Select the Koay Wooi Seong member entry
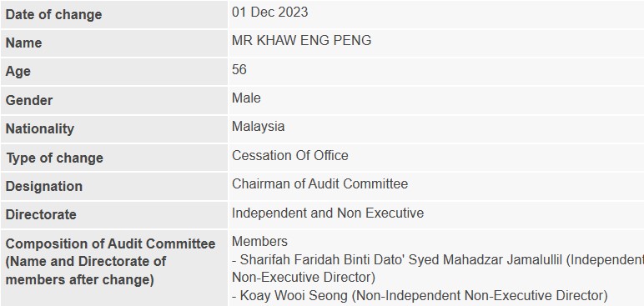644x306 pixels. click(x=420, y=296)
